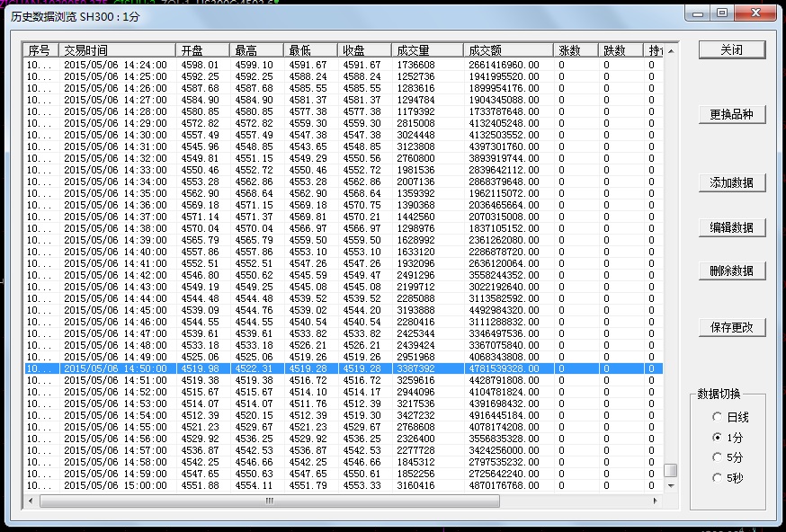Viewport: 786px width, 532px height.
Task: Click the vertical scrollbar down arrow
Action: click(x=670, y=486)
